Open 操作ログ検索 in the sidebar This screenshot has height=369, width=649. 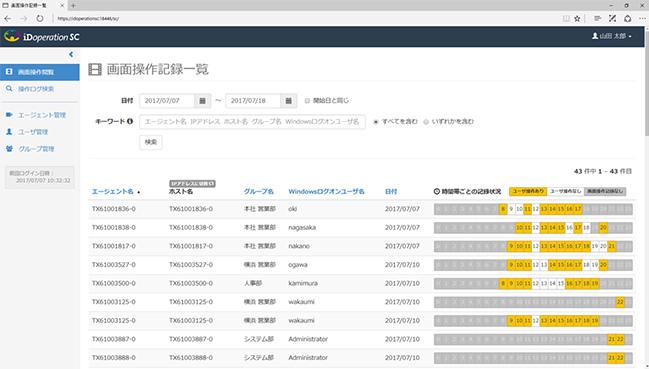click(36, 89)
